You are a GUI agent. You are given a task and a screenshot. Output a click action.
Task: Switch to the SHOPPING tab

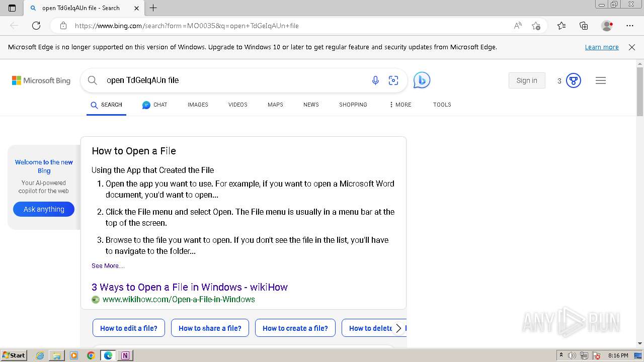click(353, 105)
